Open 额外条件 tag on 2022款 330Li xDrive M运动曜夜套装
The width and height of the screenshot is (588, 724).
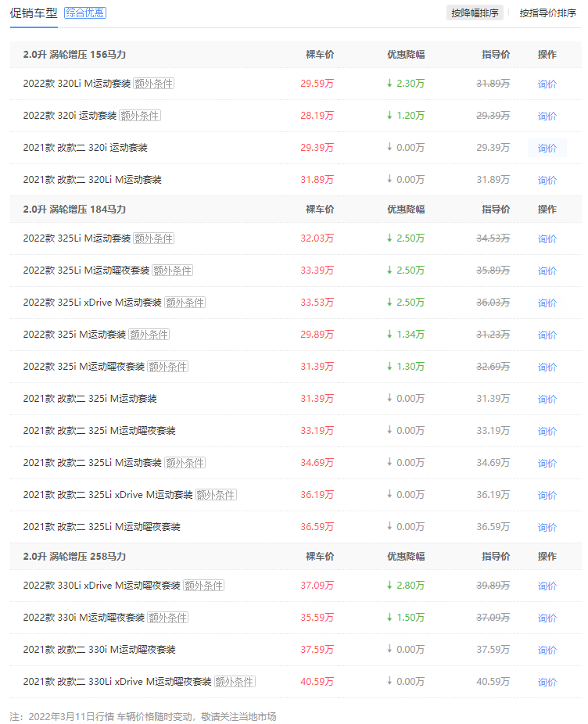click(x=204, y=586)
